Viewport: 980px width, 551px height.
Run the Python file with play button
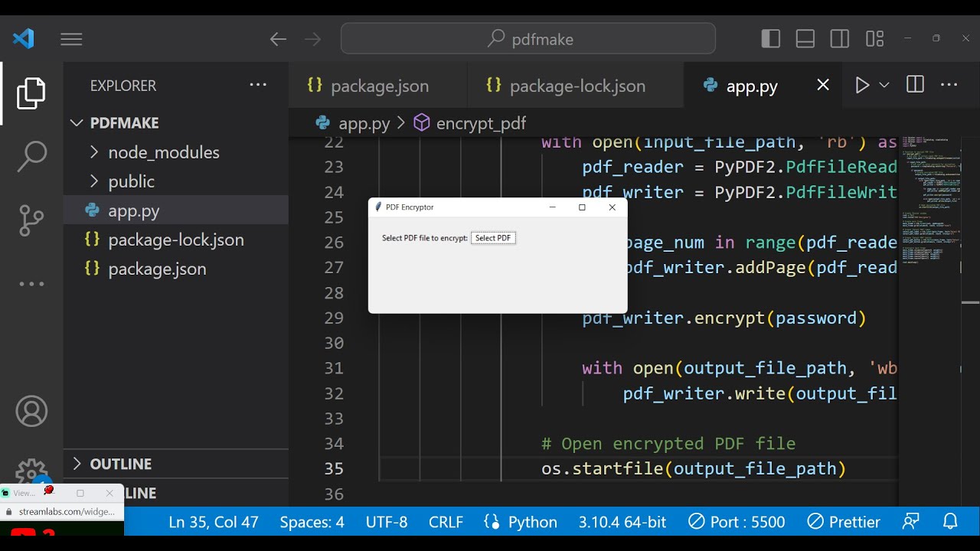[862, 86]
